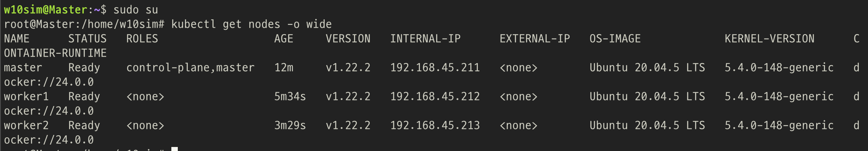Click the 'kubectl get nodes -o wide' command

coord(251,24)
